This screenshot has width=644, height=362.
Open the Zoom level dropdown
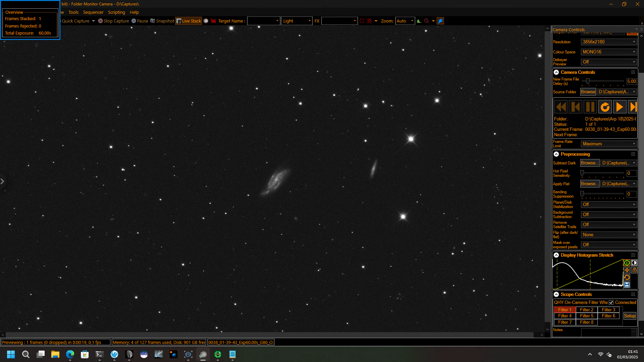click(x=405, y=21)
